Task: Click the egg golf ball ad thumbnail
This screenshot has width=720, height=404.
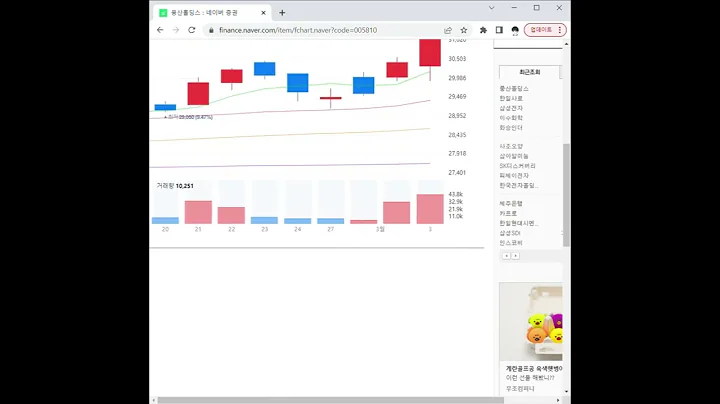Action: click(x=531, y=321)
